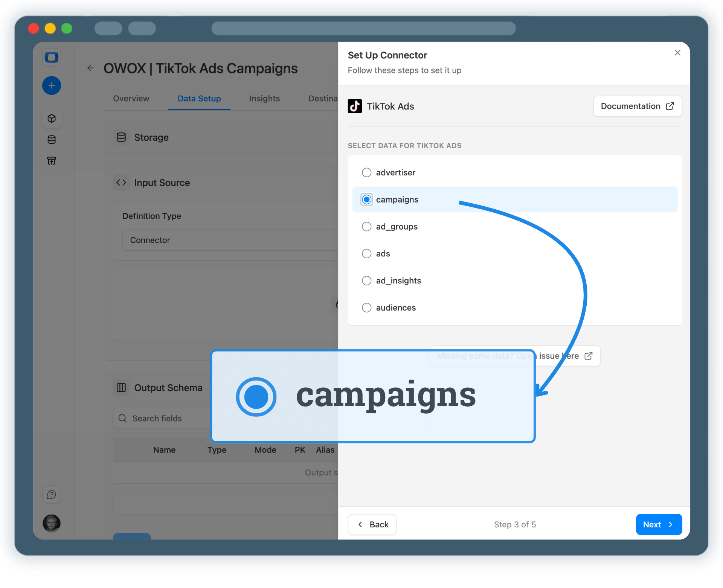Select the ad_insights radio option
The height and width of the screenshot is (588, 723).
click(x=366, y=281)
